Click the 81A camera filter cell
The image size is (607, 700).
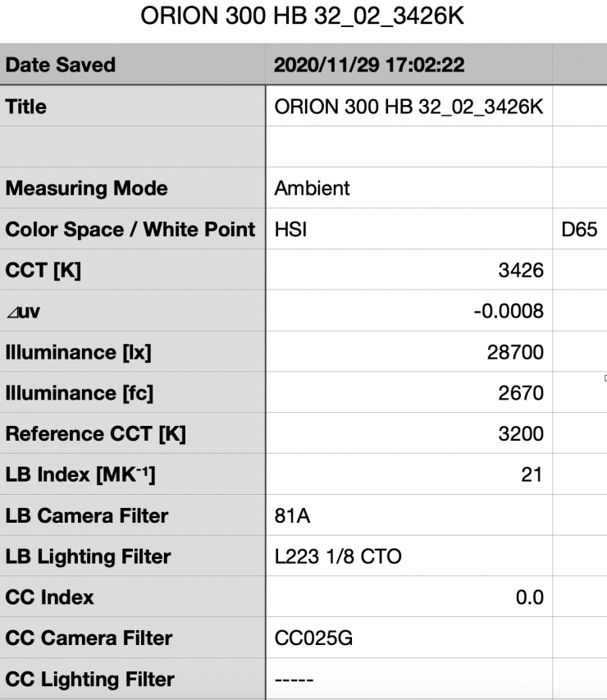[x=408, y=515]
